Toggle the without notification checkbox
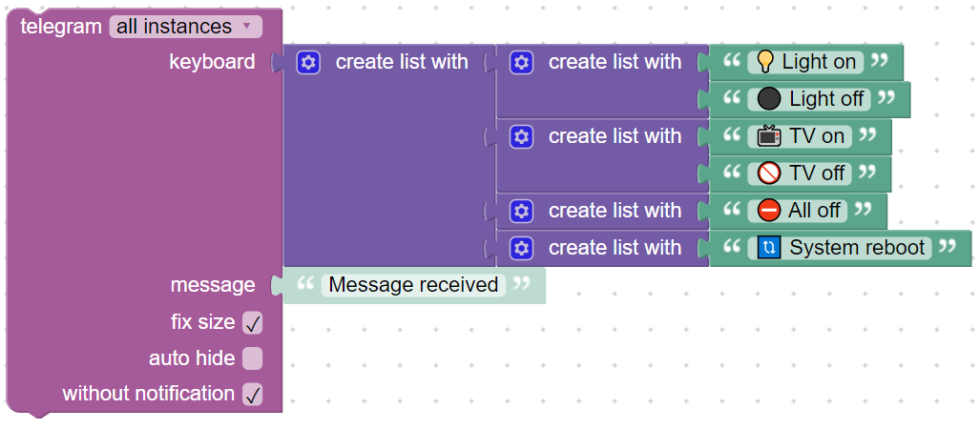 pyautogui.click(x=252, y=394)
